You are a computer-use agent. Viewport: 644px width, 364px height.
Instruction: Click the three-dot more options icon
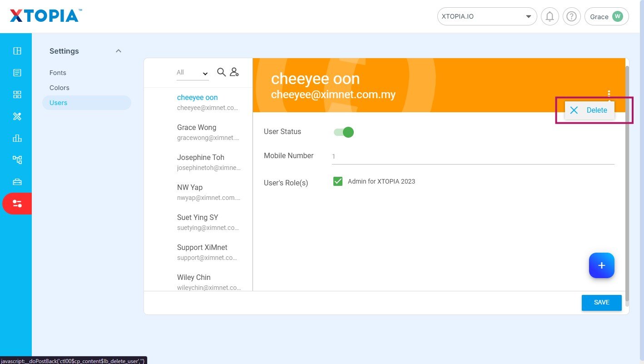[609, 94]
